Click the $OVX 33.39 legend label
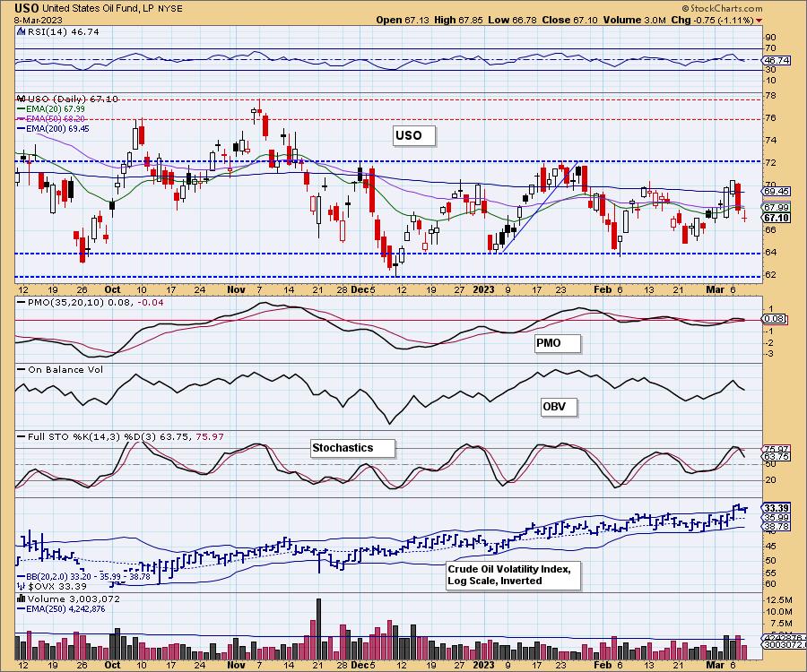Screen dimensions: 807x672 [x=57, y=586]
